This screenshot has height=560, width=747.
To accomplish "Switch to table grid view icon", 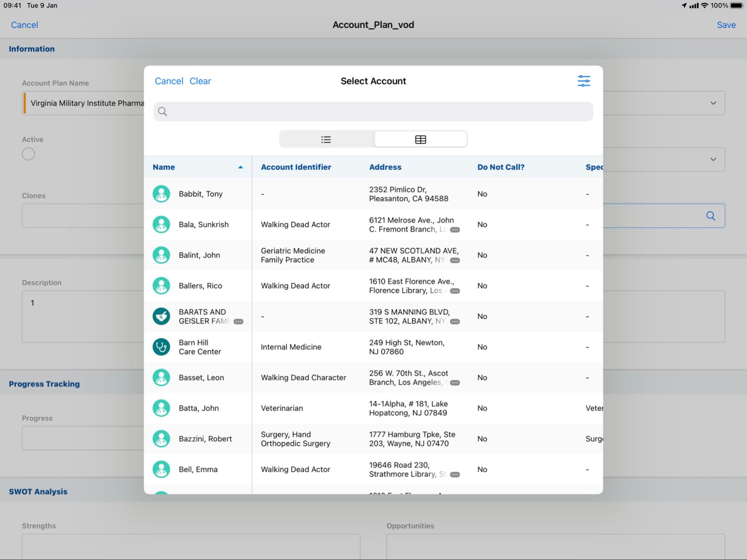I will (x=420, y=139).
